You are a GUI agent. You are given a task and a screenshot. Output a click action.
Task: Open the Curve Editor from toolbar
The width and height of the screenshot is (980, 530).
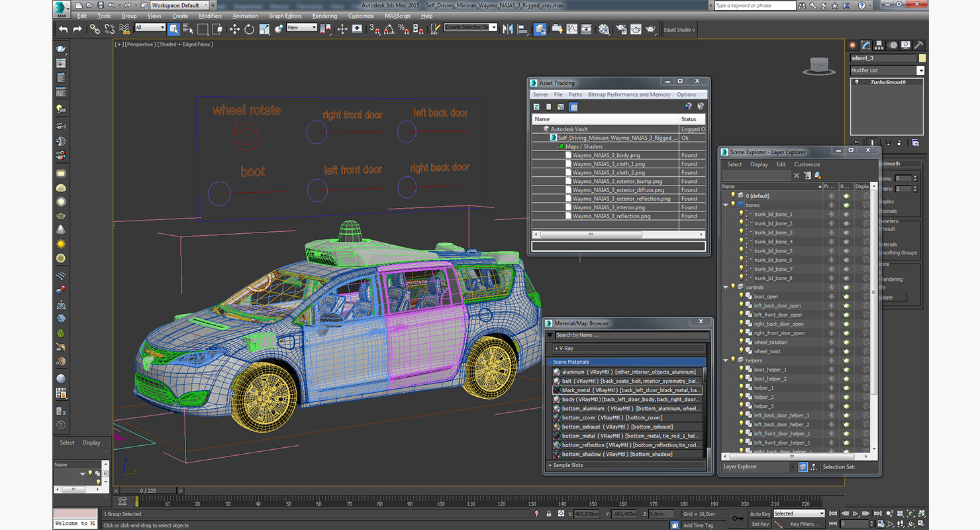[572, 29]
